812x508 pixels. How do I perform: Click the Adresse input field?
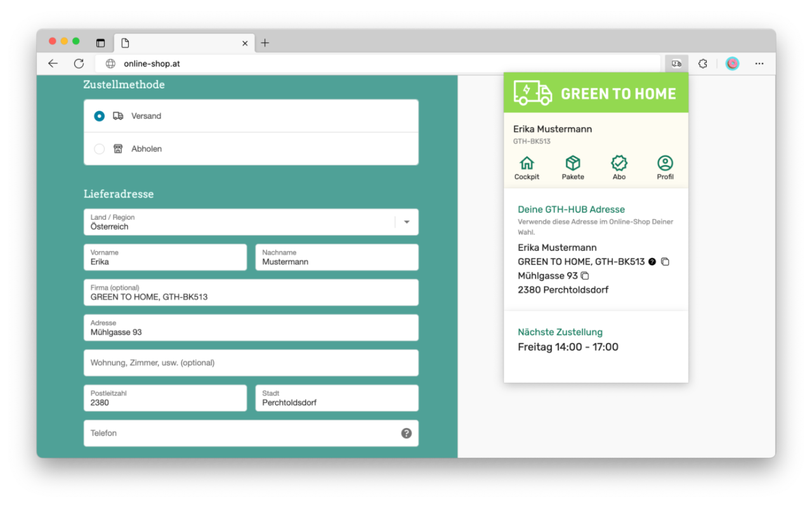pyautogui.click(x=251, y=328)
